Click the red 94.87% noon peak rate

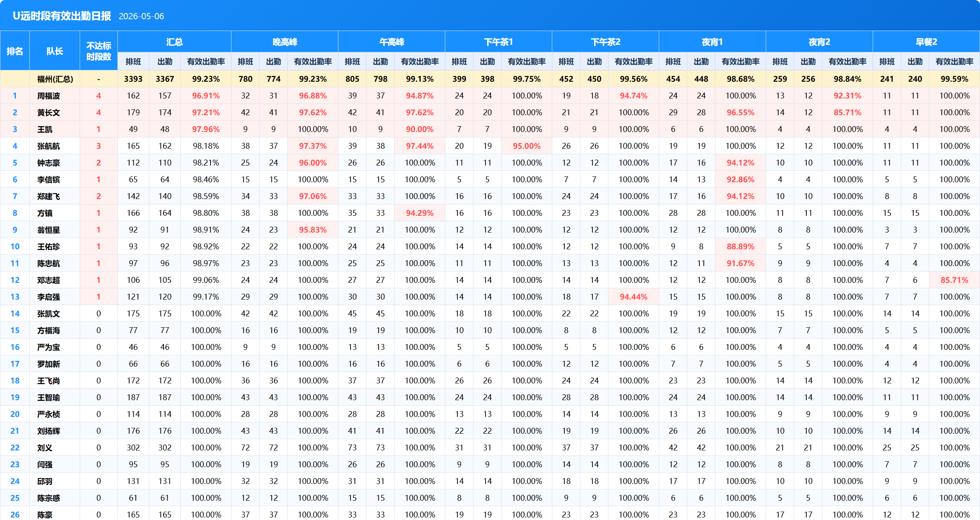click(420, 96)
